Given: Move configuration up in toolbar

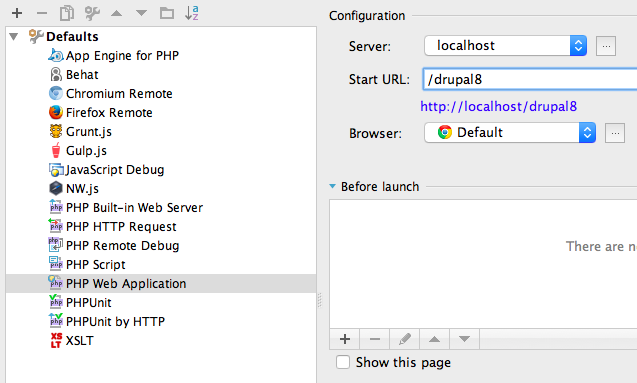Looking at the screenshot, I should [x=117, y=13].
